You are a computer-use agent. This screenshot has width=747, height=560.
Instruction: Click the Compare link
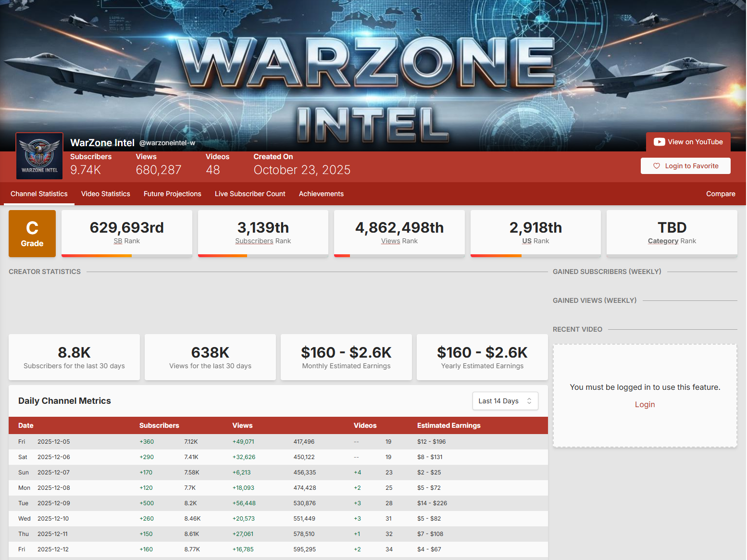tap(721, 194)
